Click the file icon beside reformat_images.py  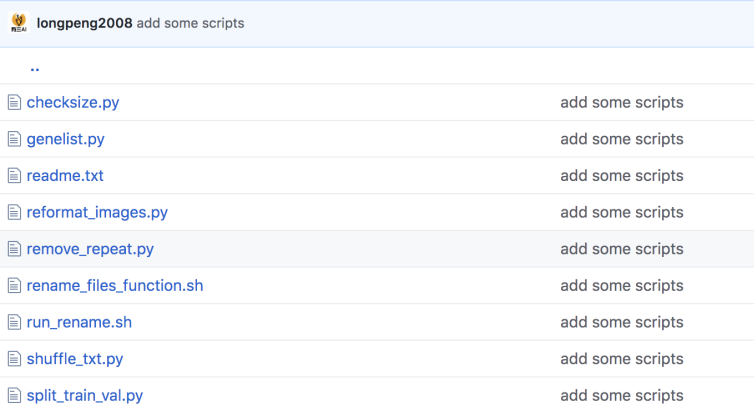click(x=14, y=212)
